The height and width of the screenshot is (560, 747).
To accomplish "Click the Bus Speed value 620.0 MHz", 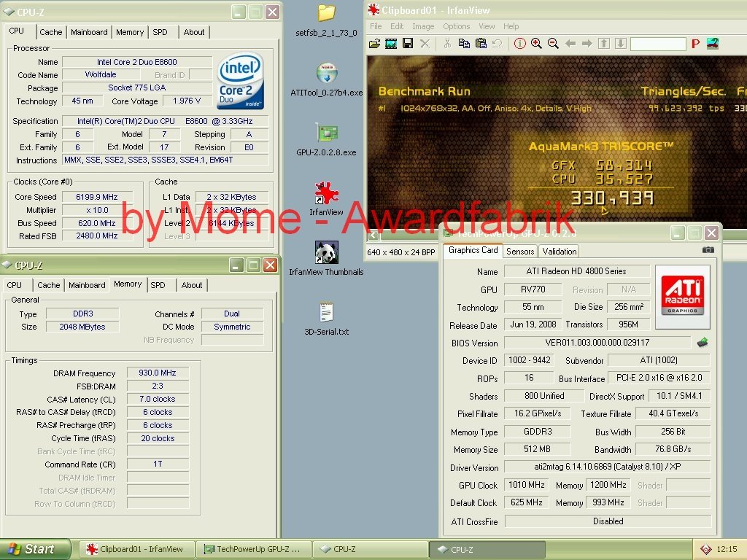I will click(x=97, y=223).
